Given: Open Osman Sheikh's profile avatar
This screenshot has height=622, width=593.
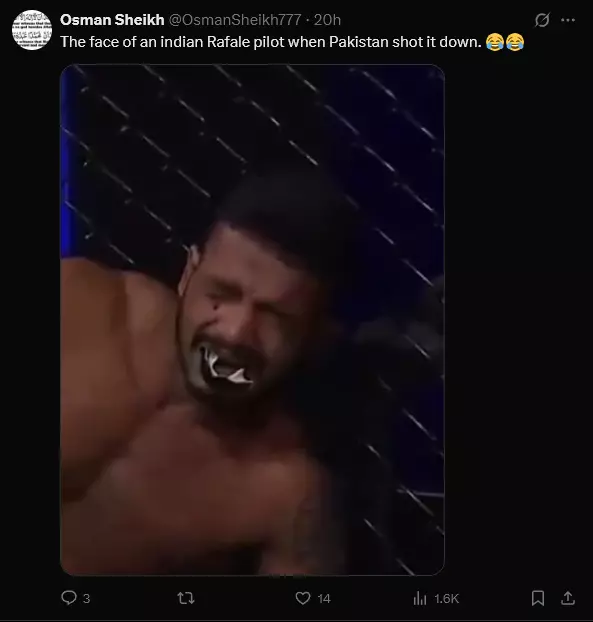Looking at the screenshot, I should tap(32, 30).
